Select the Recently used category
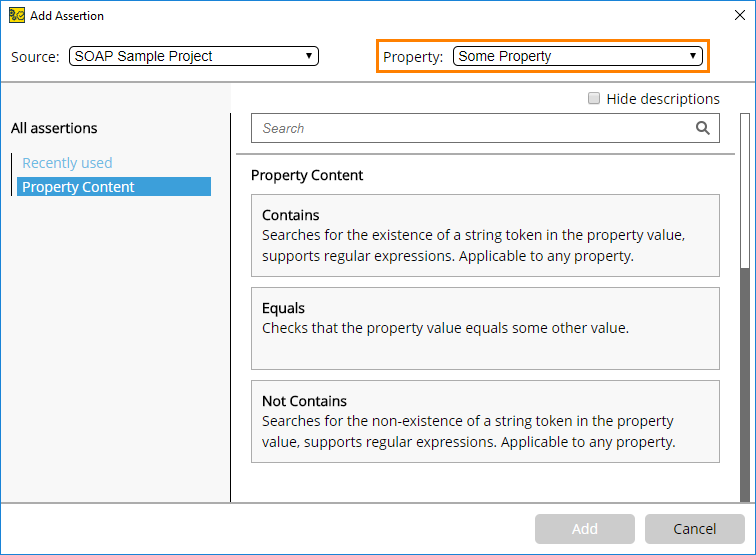Viewport: 756px width, 555px height. tap(67, 163)
